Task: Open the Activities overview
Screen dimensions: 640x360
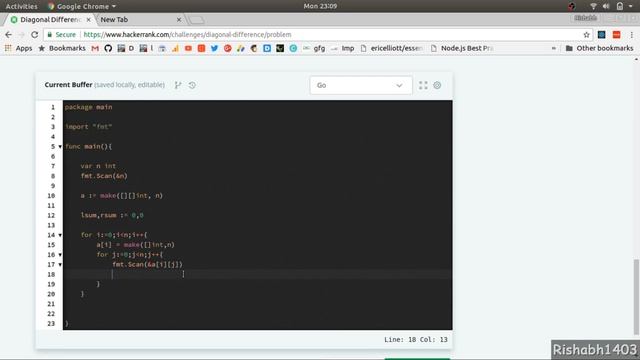Action: pos(21,6)
